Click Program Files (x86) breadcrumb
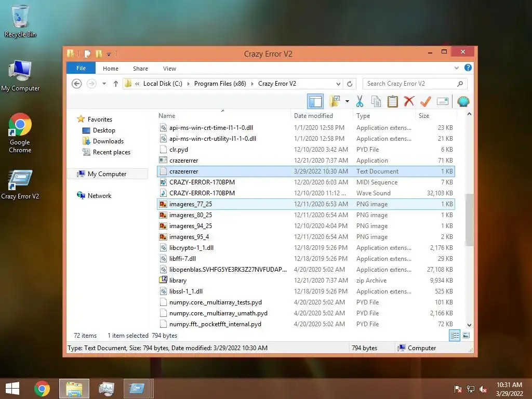 click(220, 84)
